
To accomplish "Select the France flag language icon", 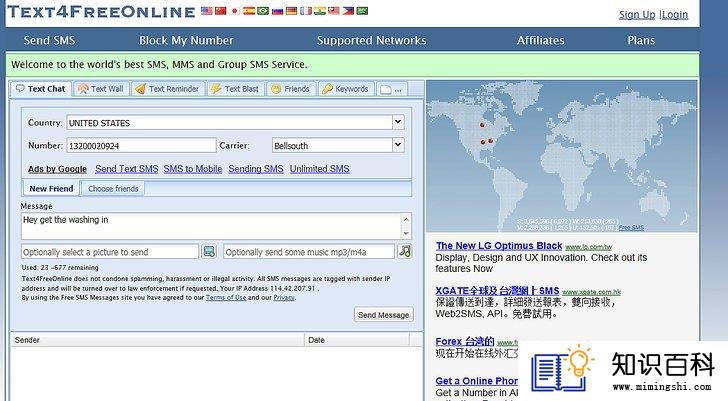I will tap(306, 11).
